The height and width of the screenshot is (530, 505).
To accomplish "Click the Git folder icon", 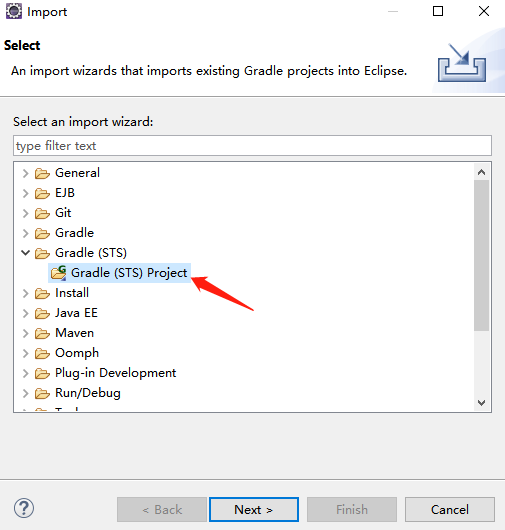I will pyautogui.click(x=42, y=213).
